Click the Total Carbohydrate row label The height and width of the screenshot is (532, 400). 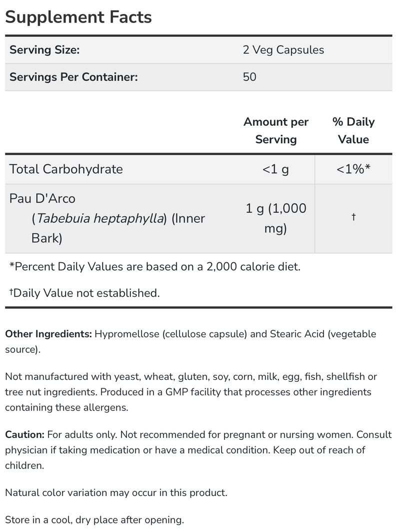pos(66,169)
